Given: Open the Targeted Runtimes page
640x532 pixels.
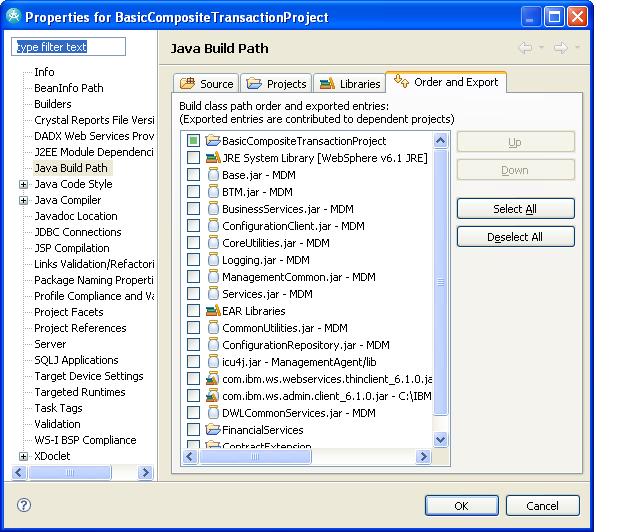Looking at the screenshot, I should [80, 392].
